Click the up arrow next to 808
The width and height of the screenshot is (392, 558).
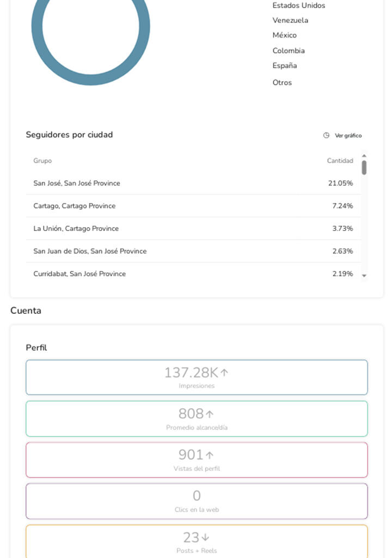[x=210, y=414]
